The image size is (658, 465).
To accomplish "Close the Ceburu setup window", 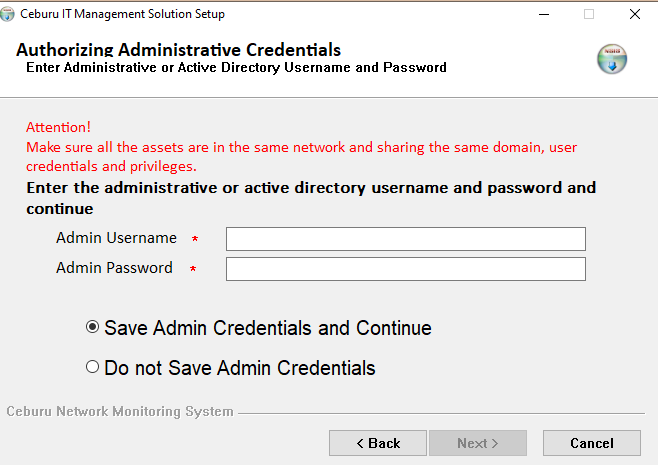I will (x=634, y=14).
